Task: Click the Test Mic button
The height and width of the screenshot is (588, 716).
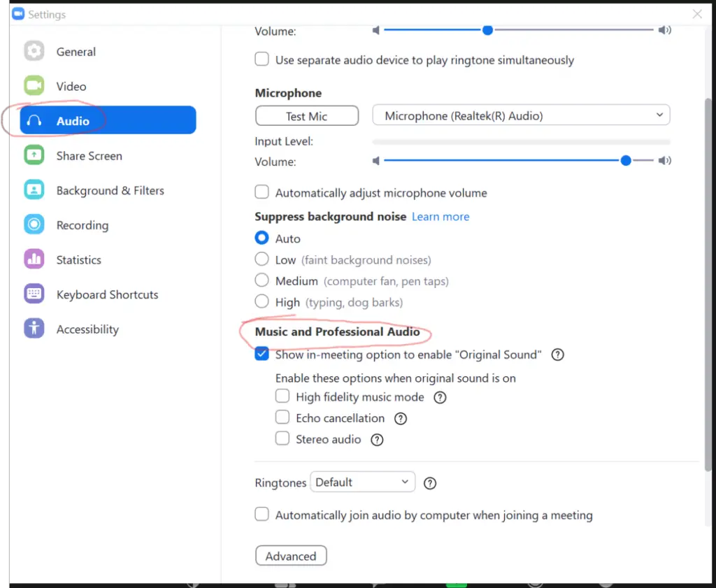Action: coord(307,116)
